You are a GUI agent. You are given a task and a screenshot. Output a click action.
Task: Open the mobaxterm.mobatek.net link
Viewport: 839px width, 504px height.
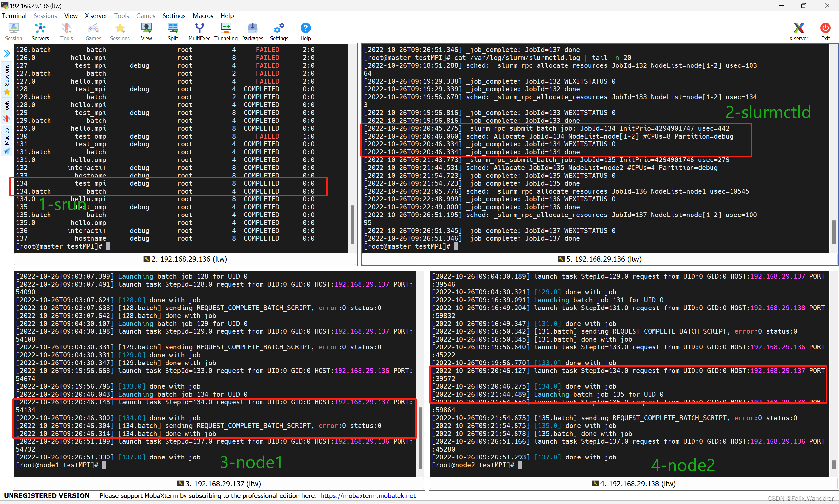click(x=368, y=495)
